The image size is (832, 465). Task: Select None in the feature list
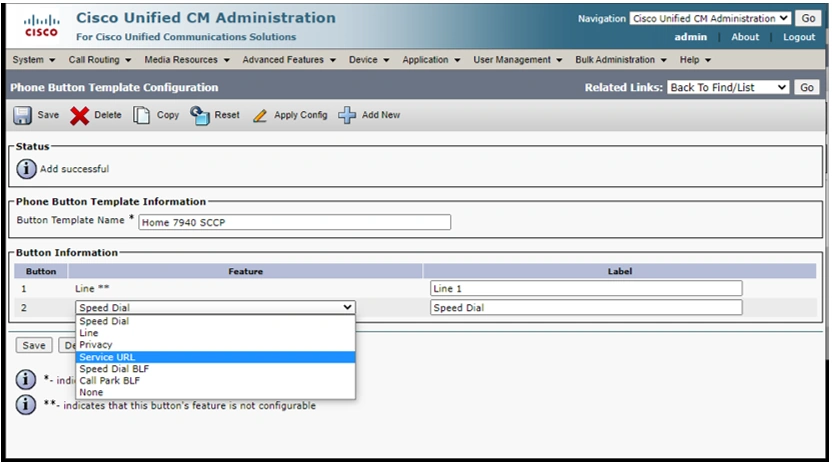[x=215, y=392]
